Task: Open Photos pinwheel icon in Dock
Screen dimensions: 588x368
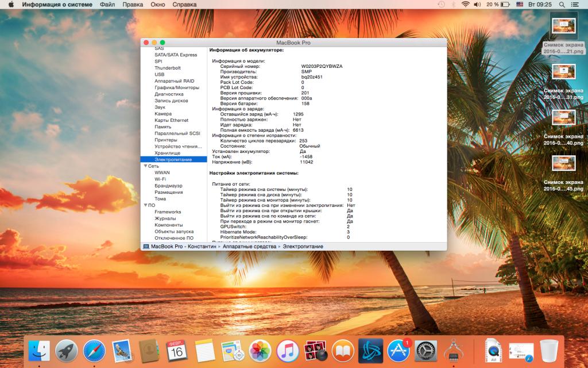Action: point(260,351)
